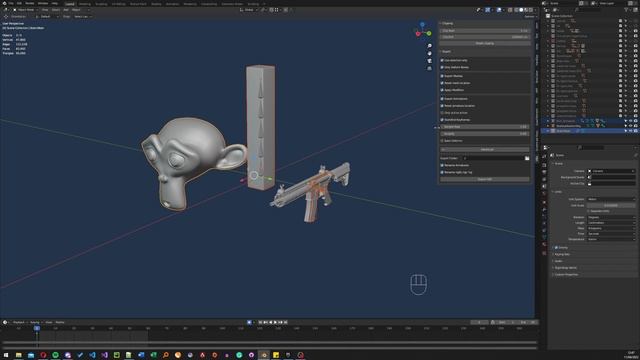This screenshot has width=640, height=360.
Task: Toggle proportional editing in header
Action: tap(286, 10)
